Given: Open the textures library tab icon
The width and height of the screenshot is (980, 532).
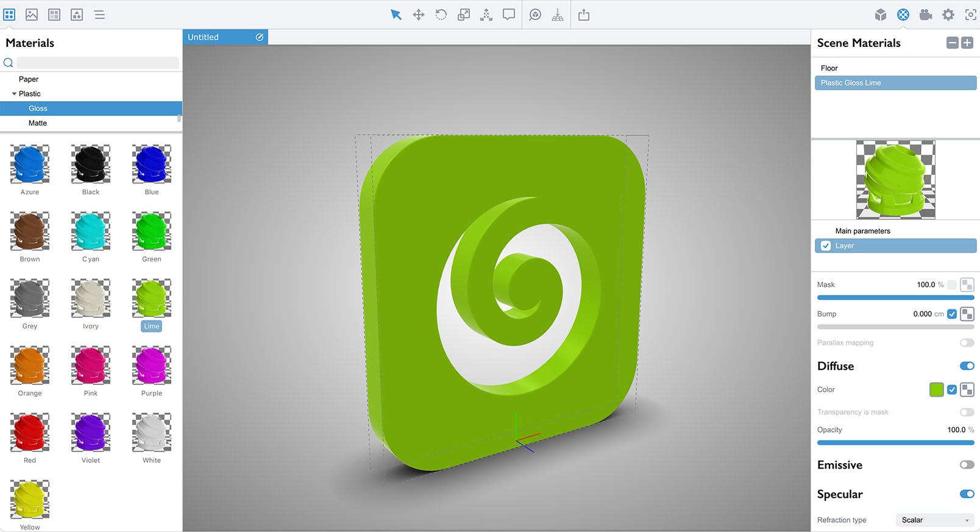Looking at the screenshot, I should tap(54, 15).
